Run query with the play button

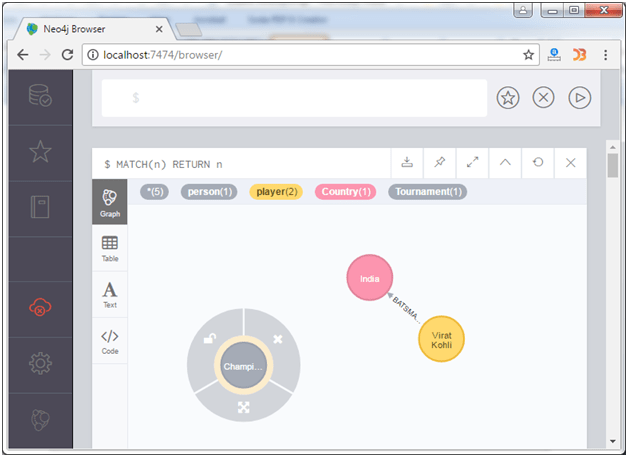(580, 98)
